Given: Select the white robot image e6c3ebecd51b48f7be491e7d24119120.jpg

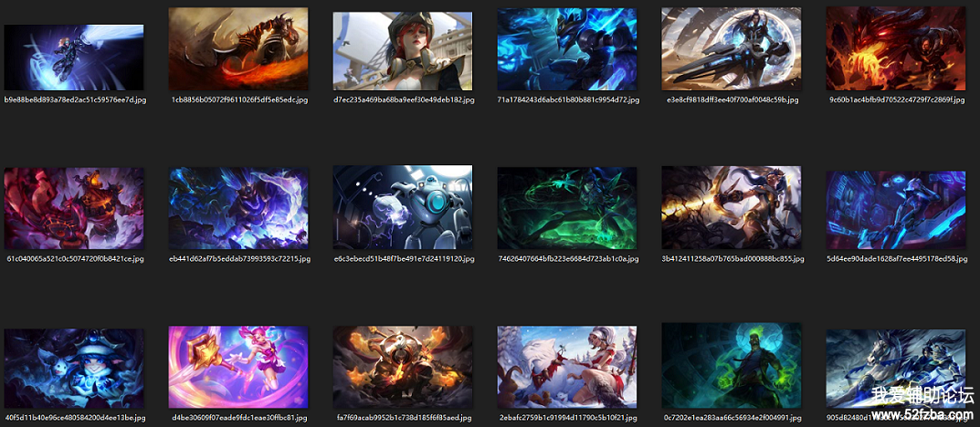Looking at the screenshot, I should [x=403, y=209].
